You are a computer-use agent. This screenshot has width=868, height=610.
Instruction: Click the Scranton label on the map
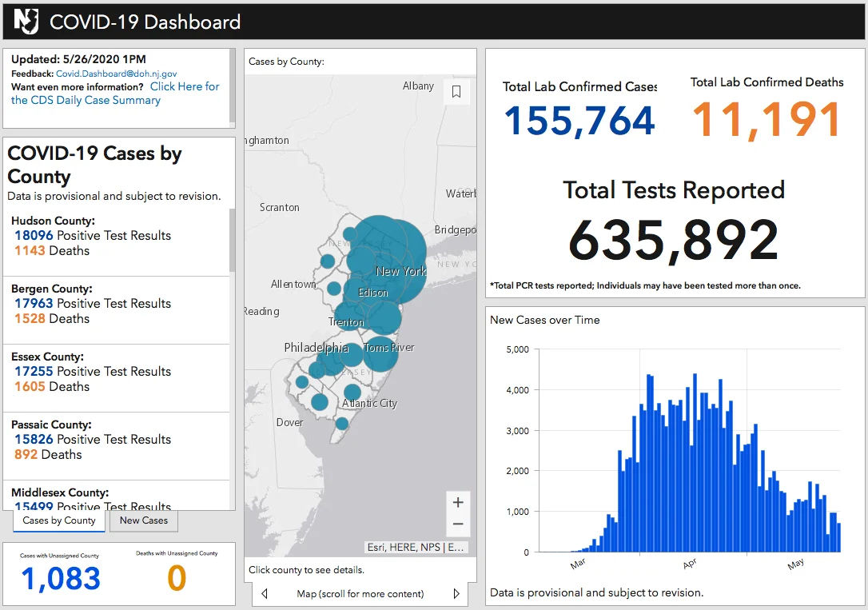click(280, 207)
